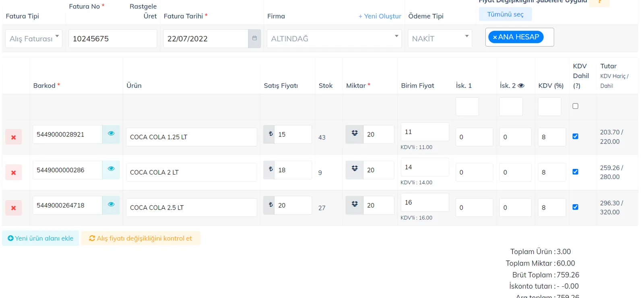Add row with Yeni ürün alanı ekle
644x298 pixels.
[40, 238]
